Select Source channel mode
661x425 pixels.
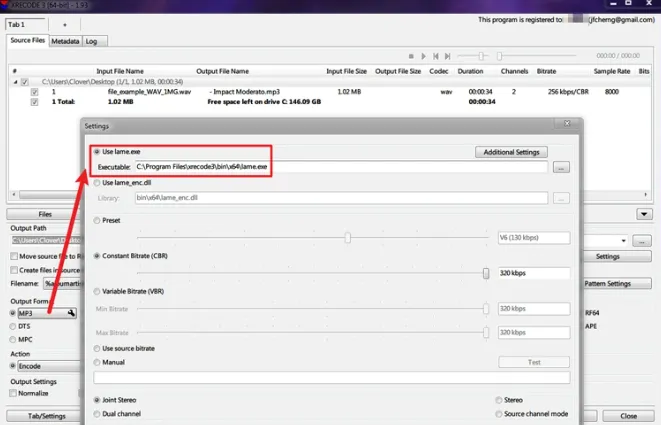pos(499,414)
